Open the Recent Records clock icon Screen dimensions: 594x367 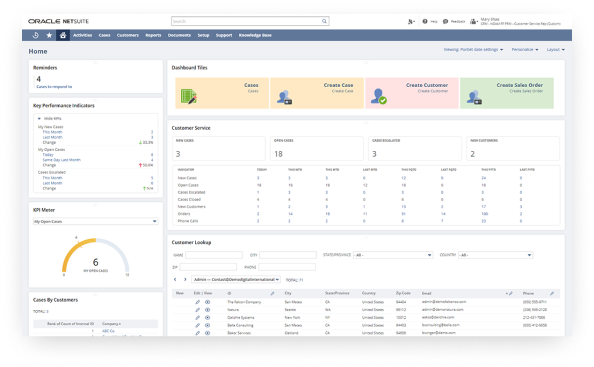point(36,35)
